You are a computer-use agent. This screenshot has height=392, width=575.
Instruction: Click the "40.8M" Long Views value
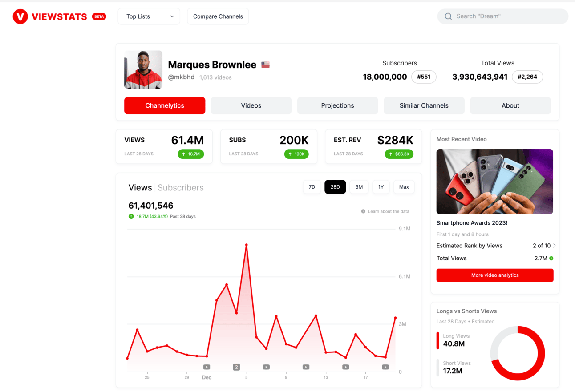[454, 344]
